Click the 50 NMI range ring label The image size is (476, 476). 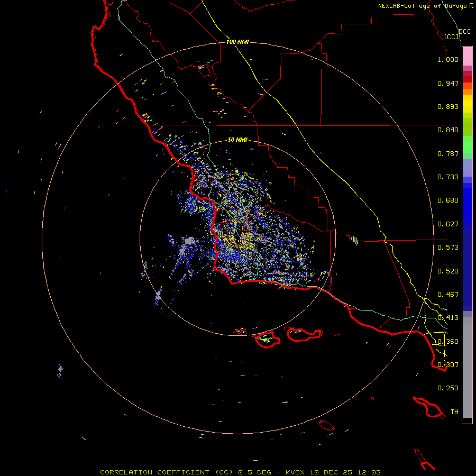[237, 140]
